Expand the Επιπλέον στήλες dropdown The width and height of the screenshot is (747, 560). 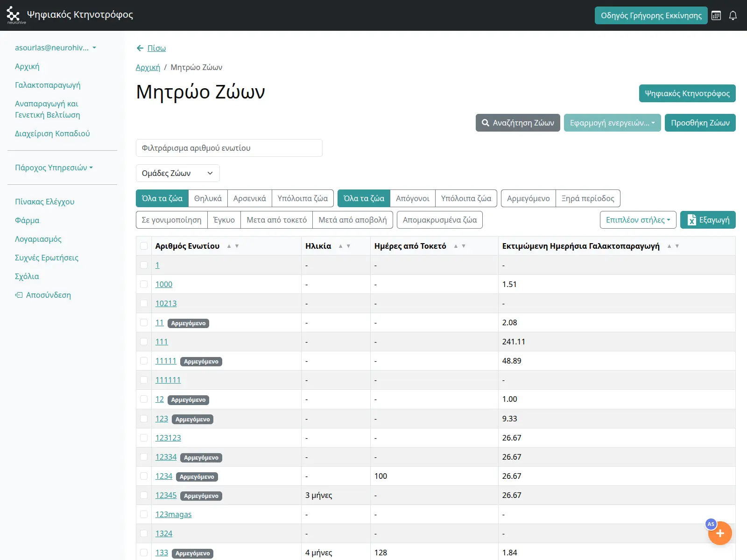[638, 220]
